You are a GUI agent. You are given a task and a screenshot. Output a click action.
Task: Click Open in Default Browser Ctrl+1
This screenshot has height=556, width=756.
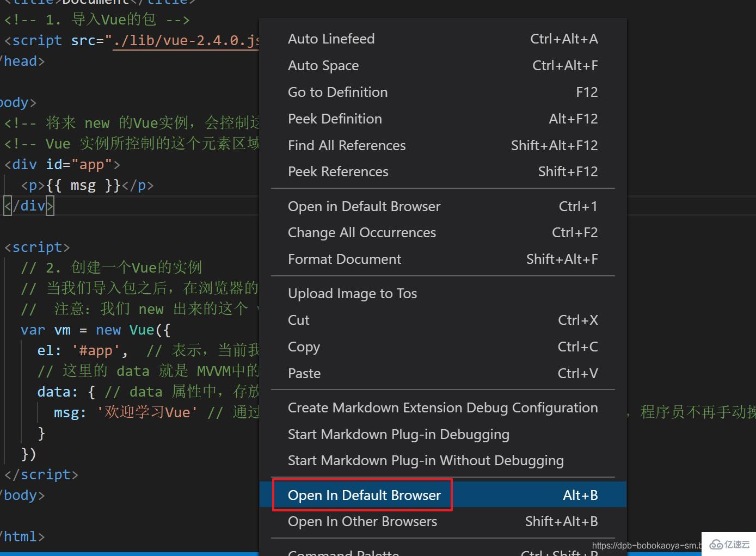(443, 206)
